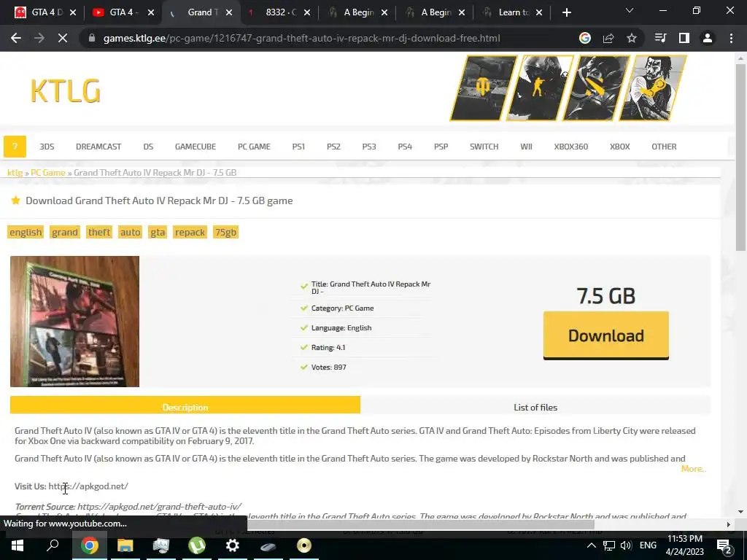Click the 'PC Game' breadcrumb link
747x560 pixels.
(48, 172)
